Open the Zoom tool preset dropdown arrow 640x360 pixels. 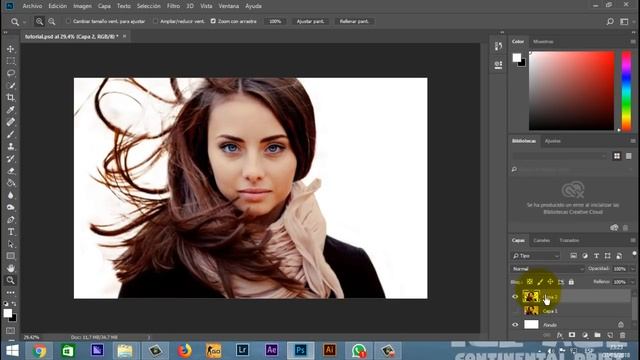point(24,22)
